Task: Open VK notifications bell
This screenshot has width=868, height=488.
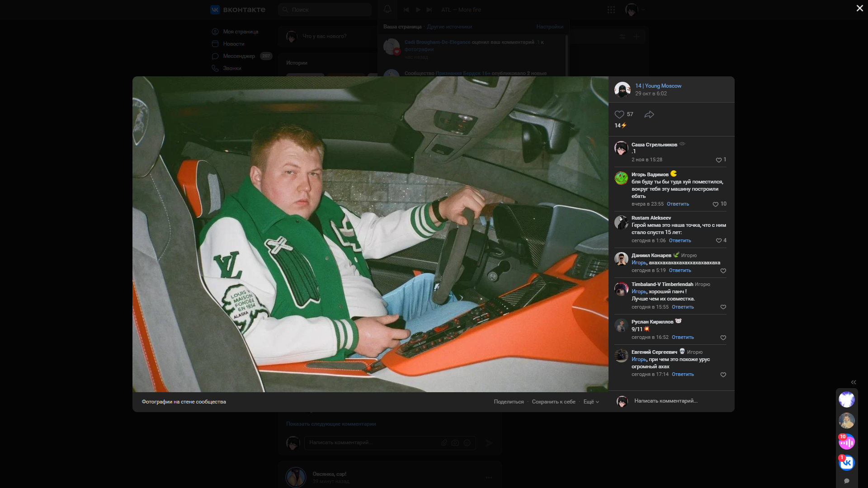Action: click(x=387, y=9)
